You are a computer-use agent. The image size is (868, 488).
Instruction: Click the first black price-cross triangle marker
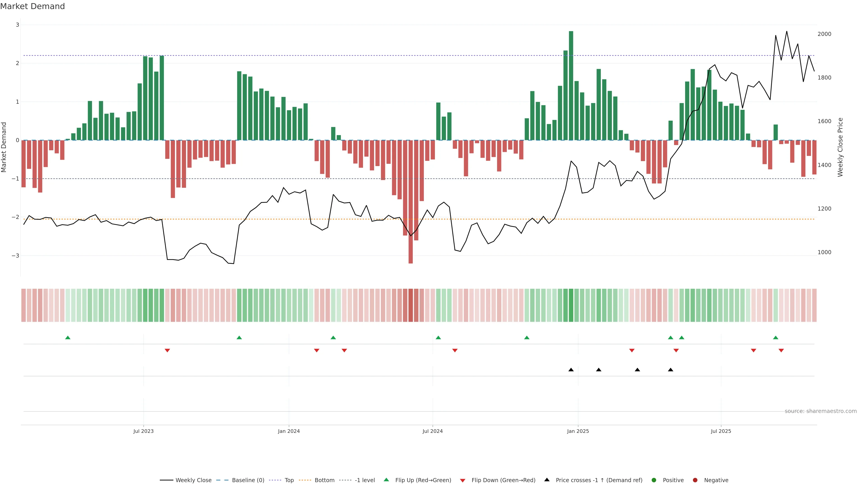tap(571, 370)
